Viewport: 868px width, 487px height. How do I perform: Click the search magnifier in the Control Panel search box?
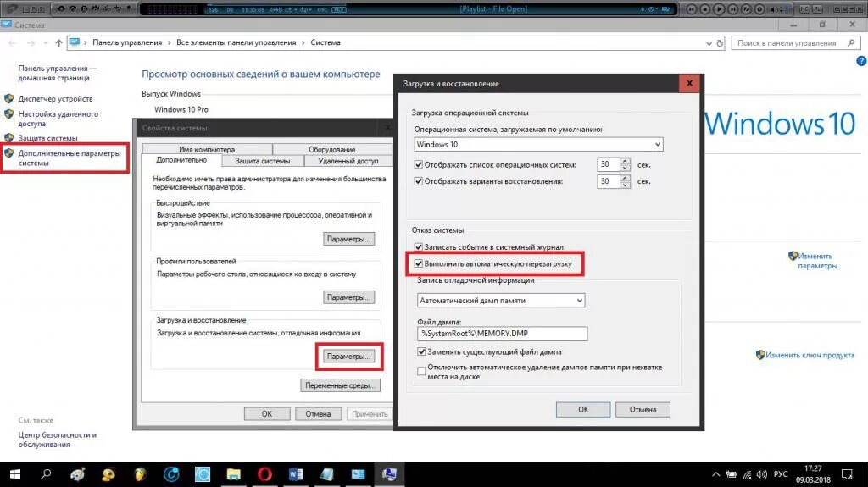851,42
